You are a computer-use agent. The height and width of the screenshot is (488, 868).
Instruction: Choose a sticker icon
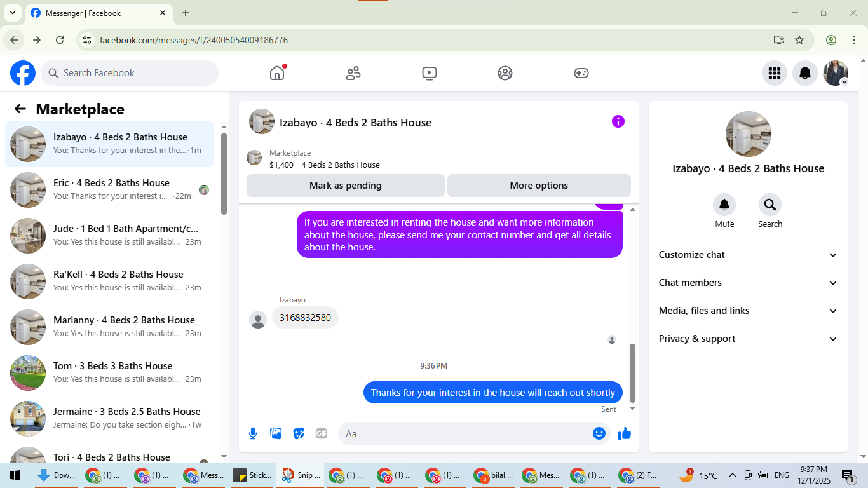(x=299, y=433)
